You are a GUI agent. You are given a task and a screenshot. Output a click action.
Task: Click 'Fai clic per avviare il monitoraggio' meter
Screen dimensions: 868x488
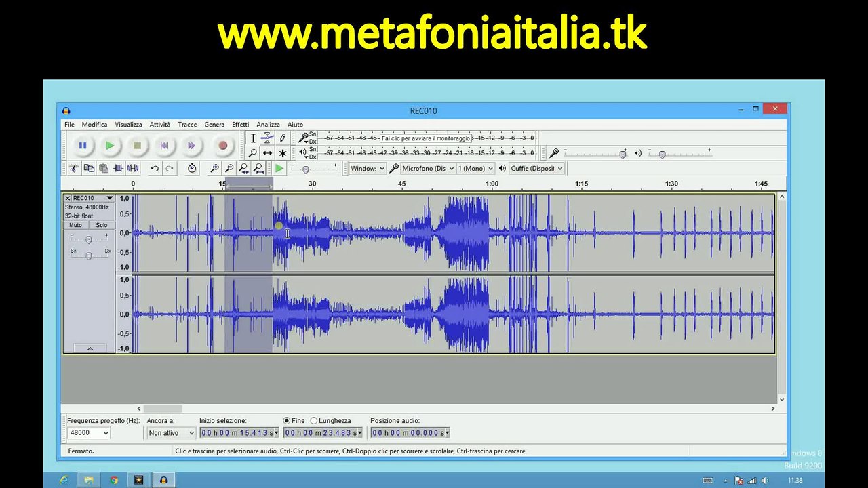426,138
